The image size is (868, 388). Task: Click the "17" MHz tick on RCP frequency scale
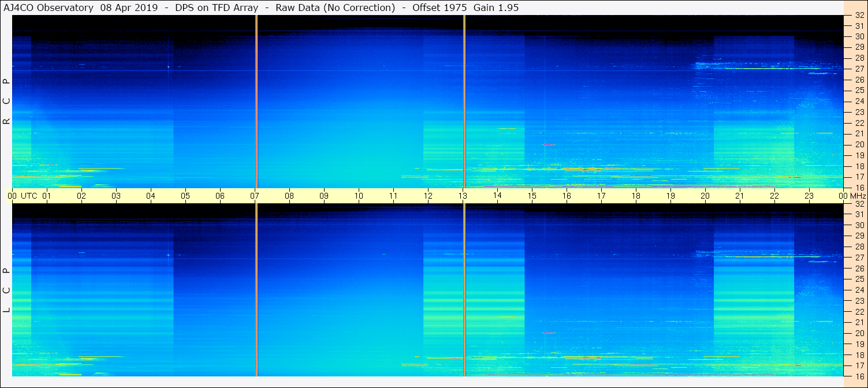[x=859, y=177]
